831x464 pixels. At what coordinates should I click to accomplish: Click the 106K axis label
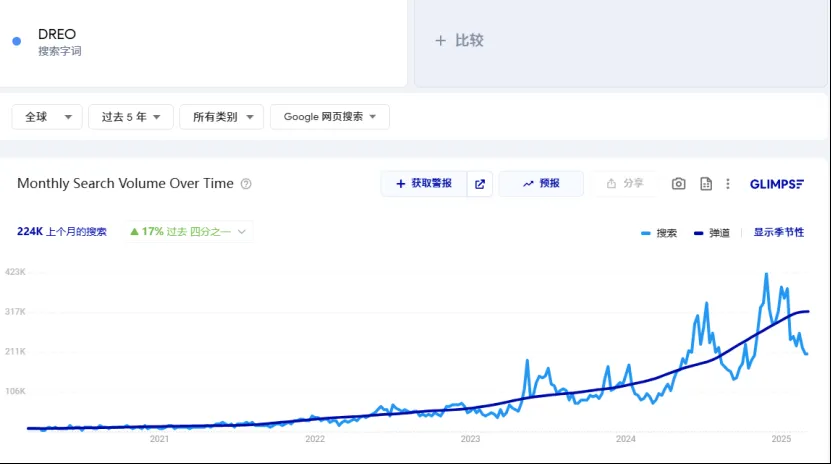coord(15,391)
